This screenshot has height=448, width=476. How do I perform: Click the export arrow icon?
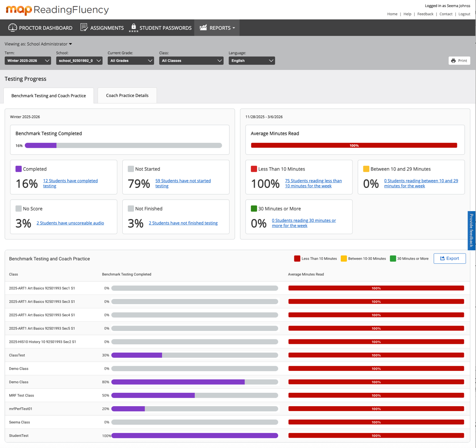point(442,258)
